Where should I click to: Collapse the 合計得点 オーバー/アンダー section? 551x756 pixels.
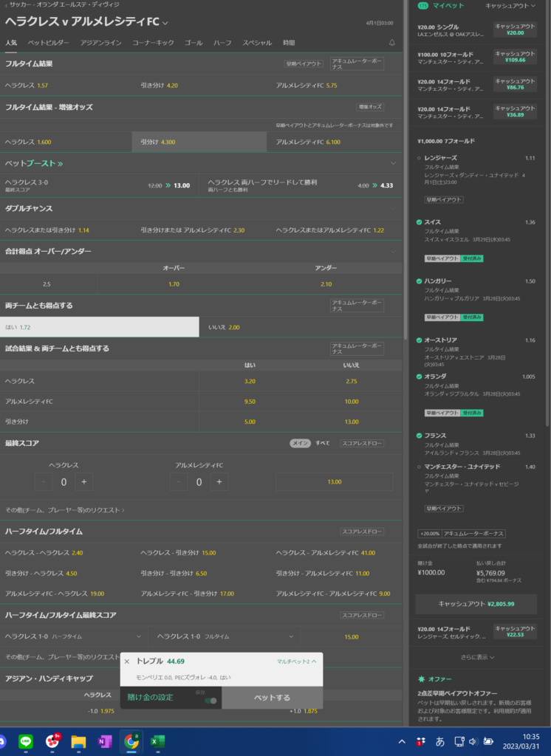393,251
